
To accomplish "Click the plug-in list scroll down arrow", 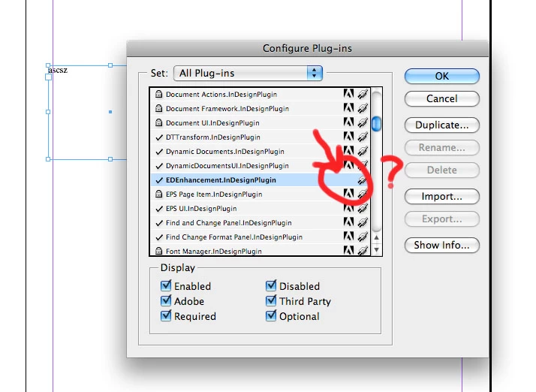I will click(376, 250).
